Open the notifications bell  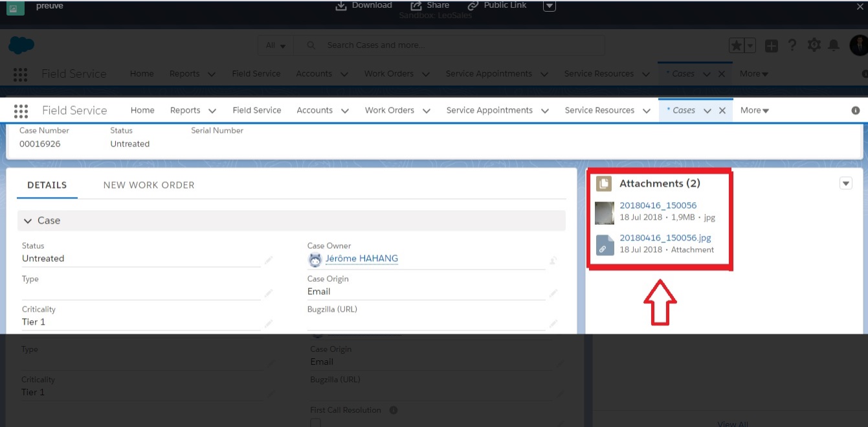834,45
